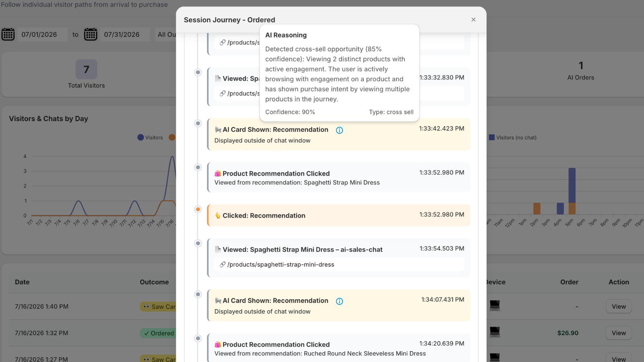Image resolution: width=644 pixels, height=362 pixels.
Task: Select timeline dot for 1:34:07 AI Card
Action: [x=198, y=294]
